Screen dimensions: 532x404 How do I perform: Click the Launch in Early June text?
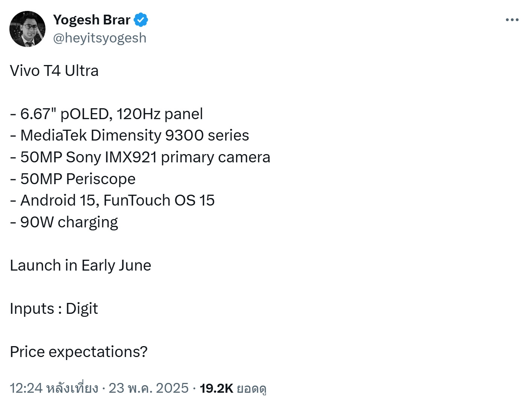click(x=80, y=265)
